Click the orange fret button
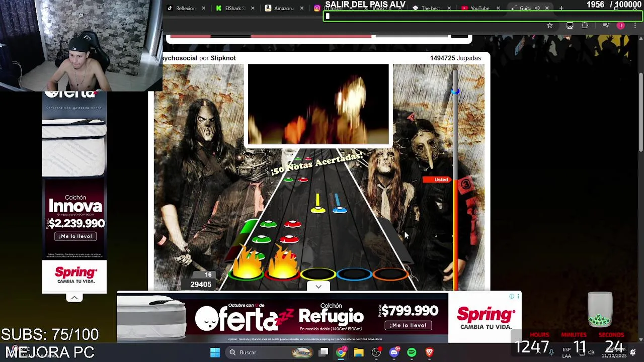The width and height of the screenshot is (644, 362). [390, 275]
